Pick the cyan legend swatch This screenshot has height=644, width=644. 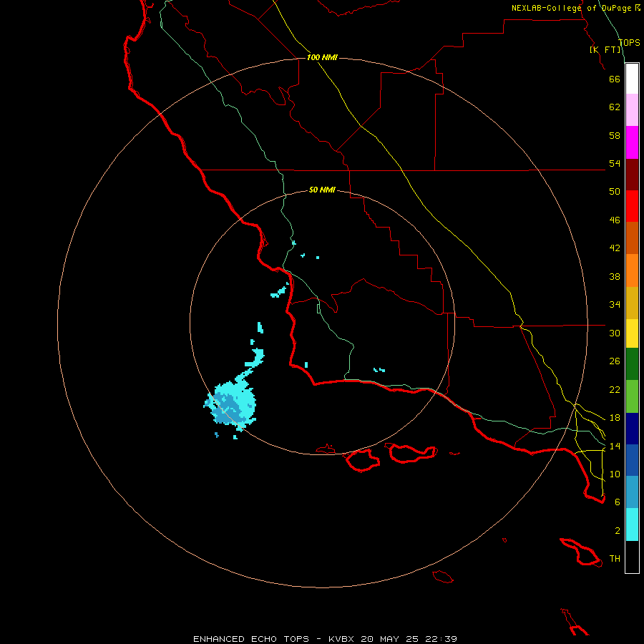(632, 525)
